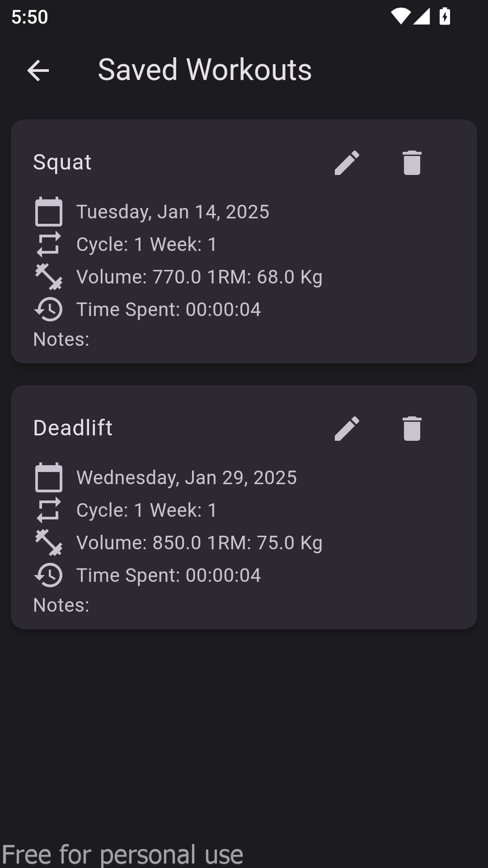Tap the Deadlift Volume 850.0 line
Screen dimensions: 488x868
[199, 542]
